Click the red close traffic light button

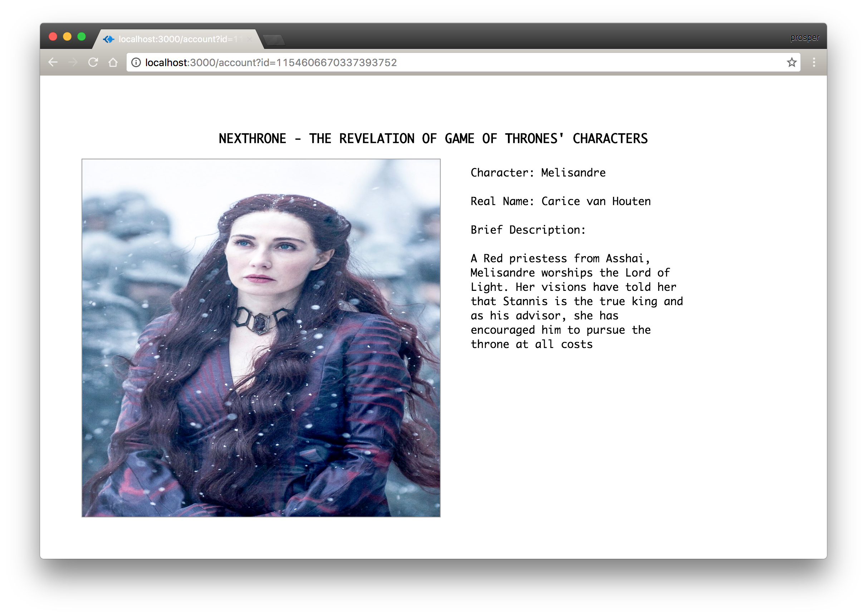click(x=53, y=36)
